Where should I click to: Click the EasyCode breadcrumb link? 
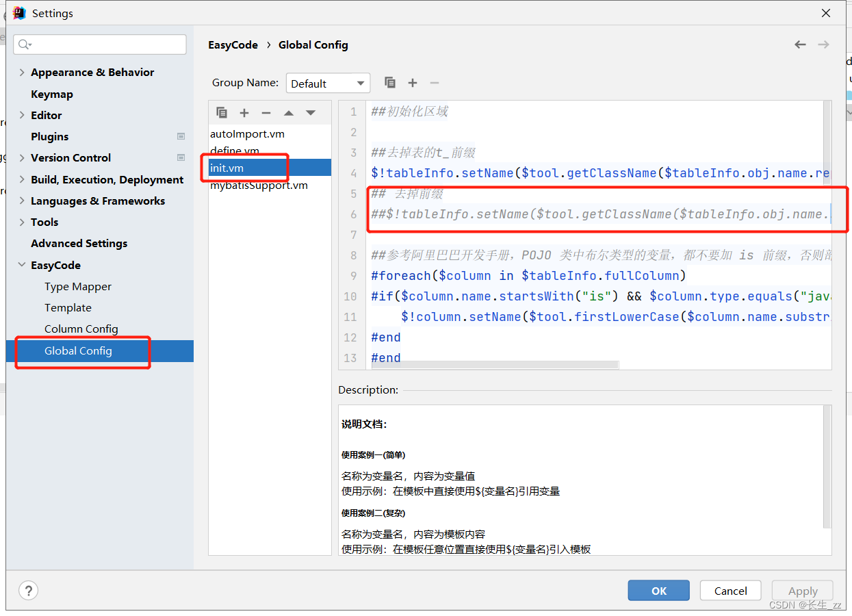[x=233, y=44]
